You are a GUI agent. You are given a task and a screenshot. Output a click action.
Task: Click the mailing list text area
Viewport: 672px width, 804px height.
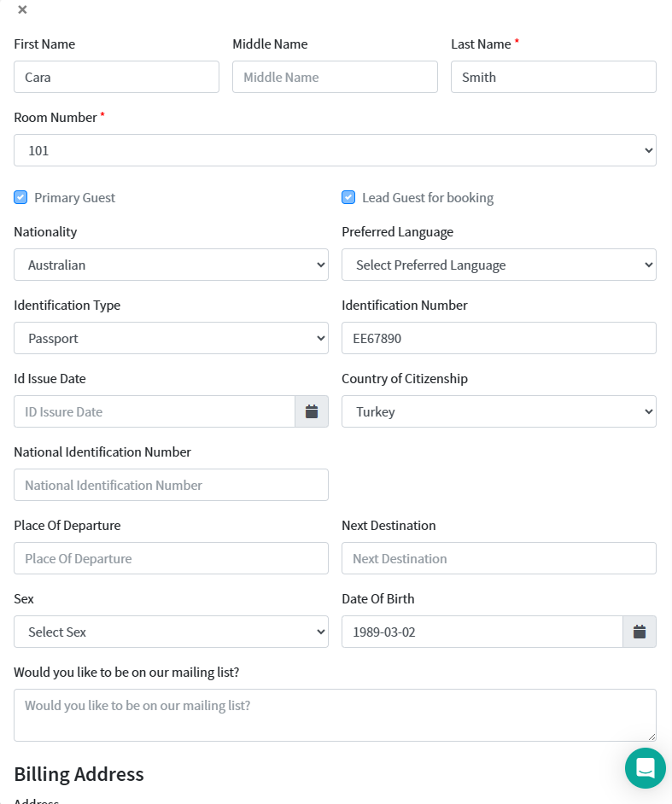coord(335,714)
